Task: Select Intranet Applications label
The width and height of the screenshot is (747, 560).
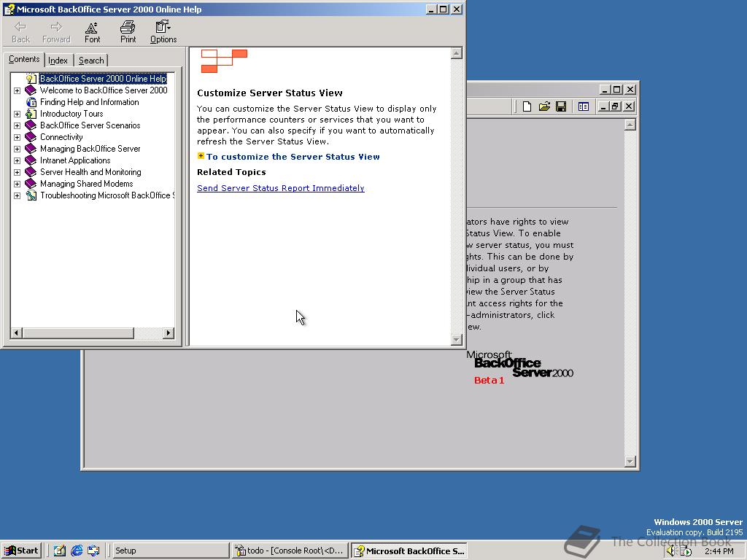Action: [x=75, y=160]
